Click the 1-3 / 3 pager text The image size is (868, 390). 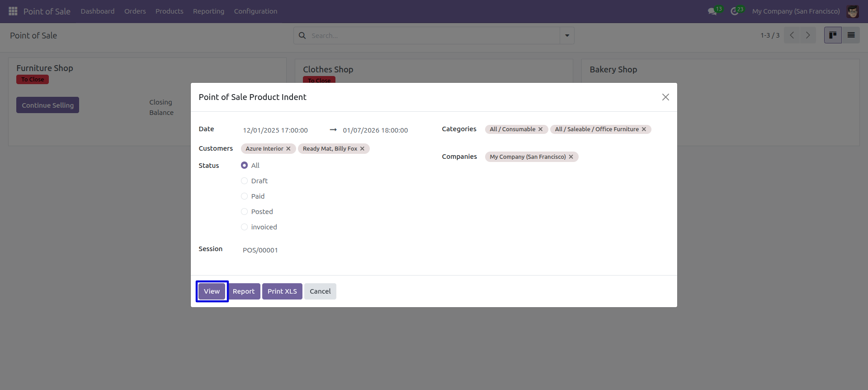coord(770,35)
